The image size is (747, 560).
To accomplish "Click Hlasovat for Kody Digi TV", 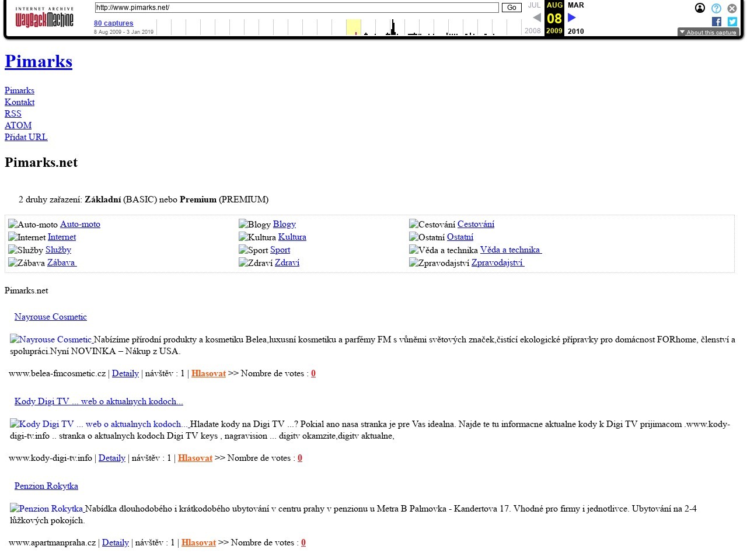I will coord(195,458).
